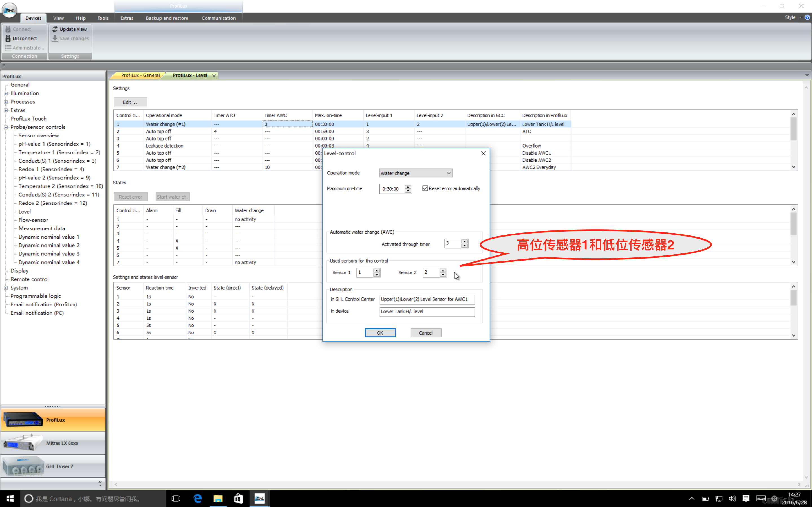Decrease the Activated through timer value

[464, 246]
